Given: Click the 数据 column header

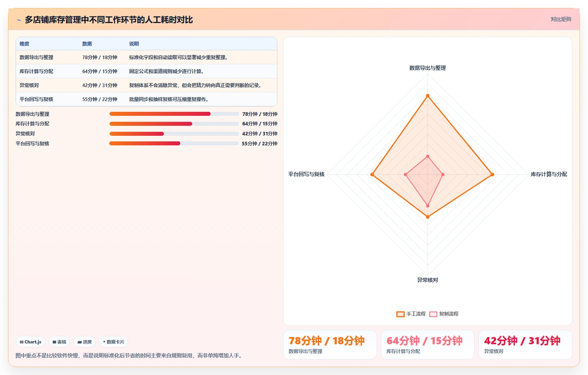Looking at the screenshot, I should coord(87,44).
